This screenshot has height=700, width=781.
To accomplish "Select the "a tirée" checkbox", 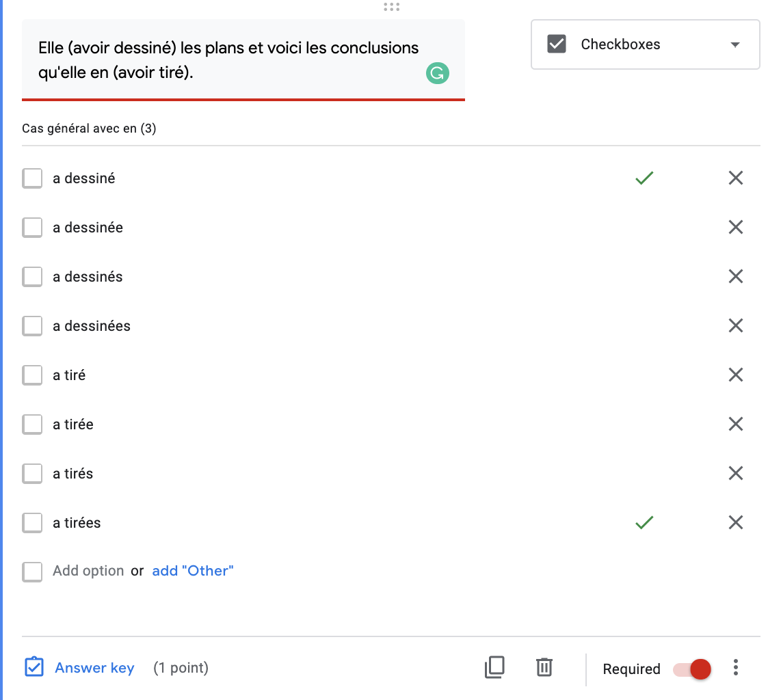I will click(32, 425).
